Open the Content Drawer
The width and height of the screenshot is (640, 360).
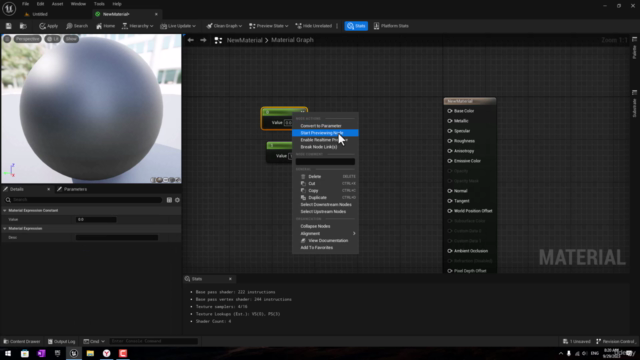[22, 342]
